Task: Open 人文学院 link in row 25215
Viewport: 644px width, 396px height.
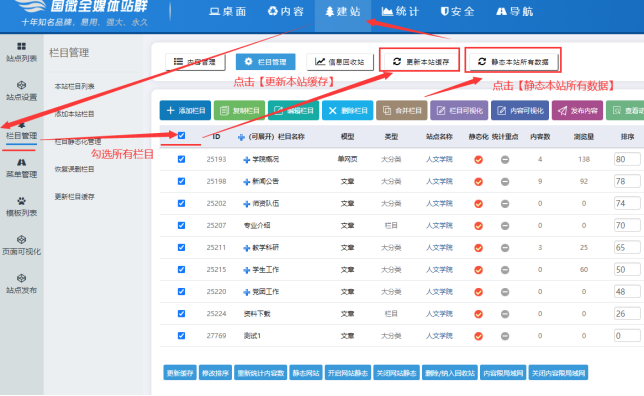Action: [439, 269]
